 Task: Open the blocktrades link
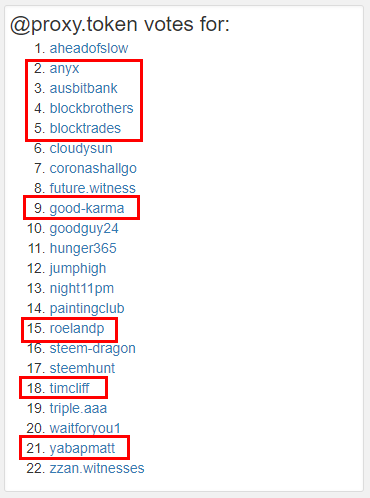click(85, 128)
